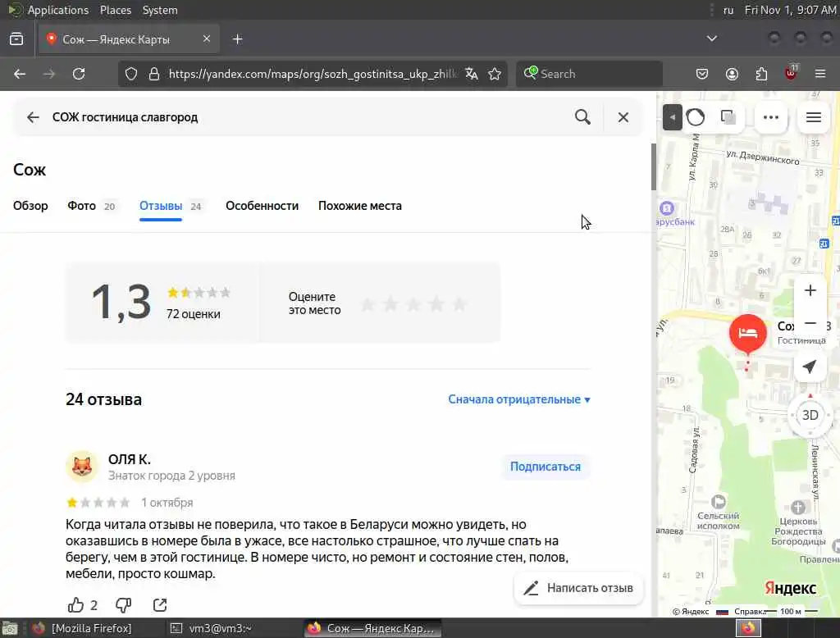Locate me with the navigation arrow
Image resolution: width=840 pixels, height=638 pixels.
[x=810, y=367]
